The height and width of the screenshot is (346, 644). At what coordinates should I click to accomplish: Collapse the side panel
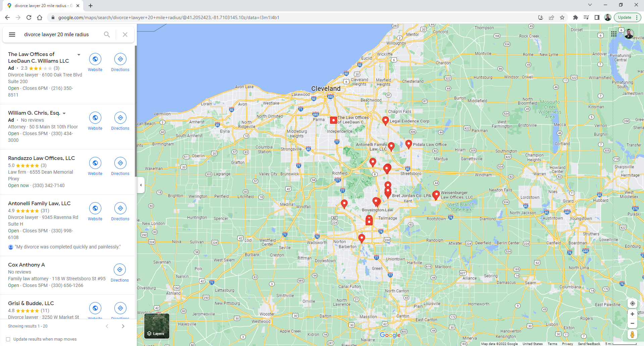pyautogui.click(x=141, y=185)
